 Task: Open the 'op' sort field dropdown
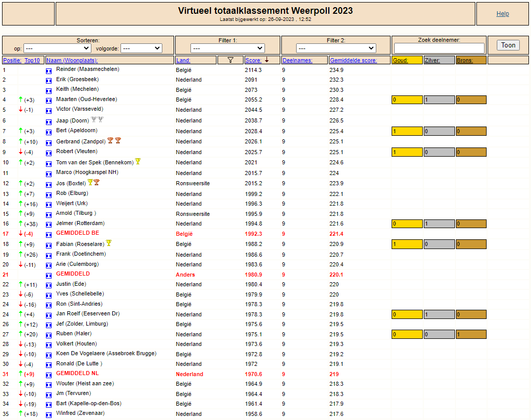click(x=57, y=48)
